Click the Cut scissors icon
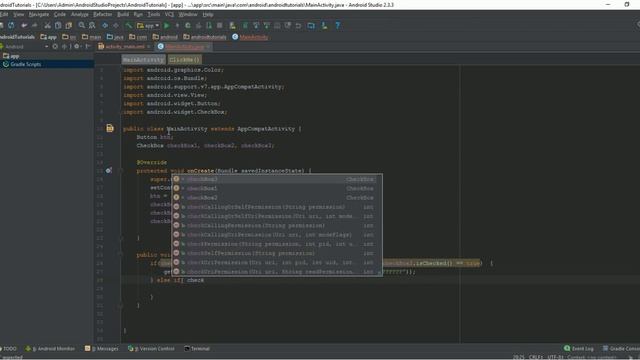Screen dimensions: 640x360 [x=47, y=25]
